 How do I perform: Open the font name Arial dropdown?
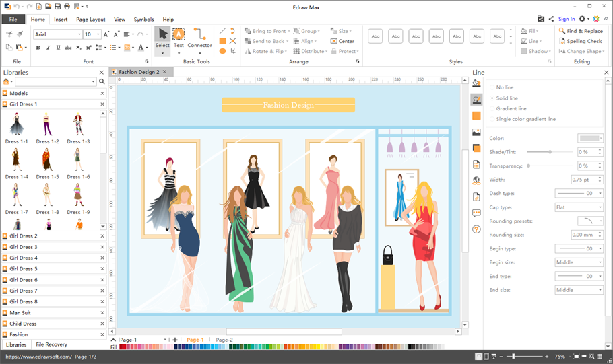coord(79,34)
